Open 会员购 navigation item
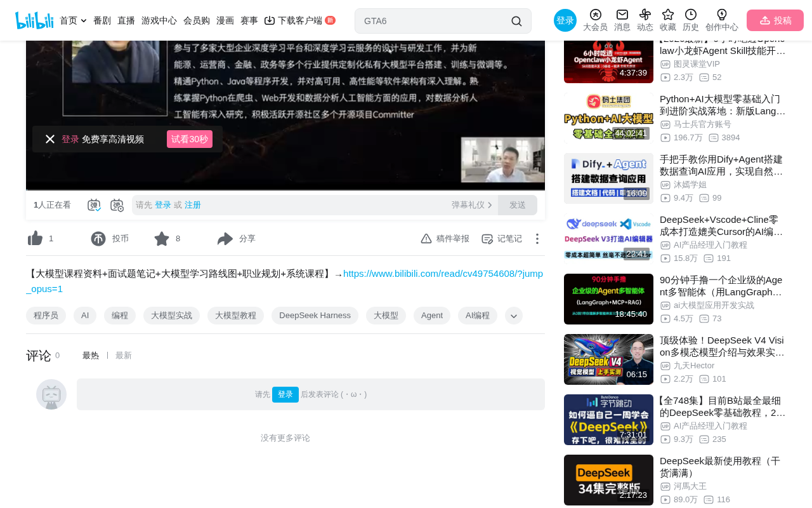 tap(197, 20)
